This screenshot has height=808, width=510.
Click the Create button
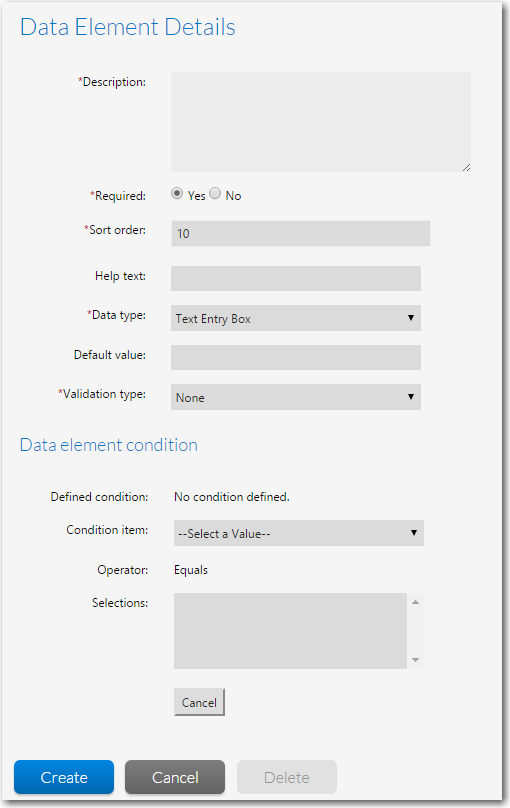(64, 777)
